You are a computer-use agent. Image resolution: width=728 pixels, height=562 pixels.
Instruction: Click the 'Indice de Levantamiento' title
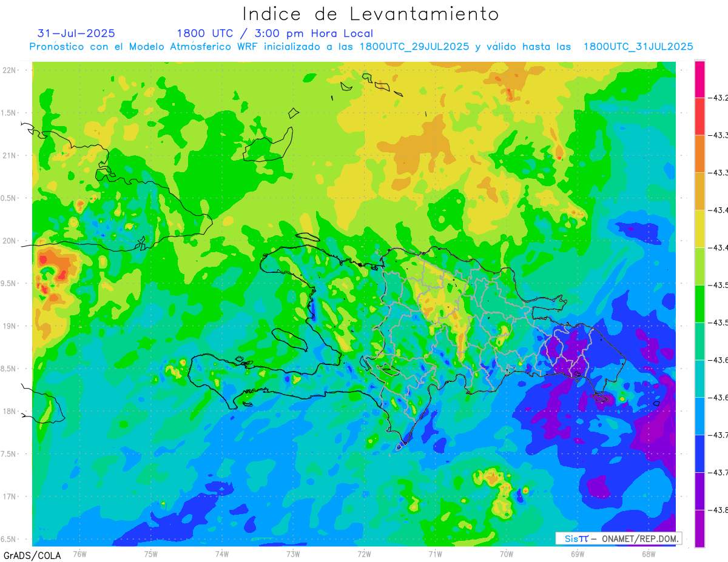click(x=370, y=14)
